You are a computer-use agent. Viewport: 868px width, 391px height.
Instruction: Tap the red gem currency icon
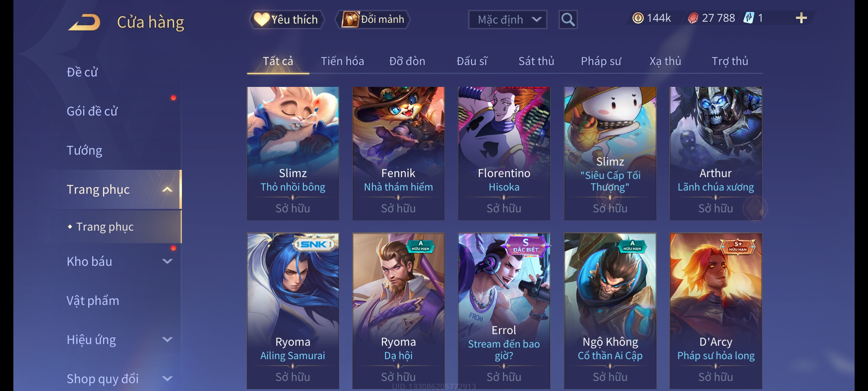tap(693, 18)
